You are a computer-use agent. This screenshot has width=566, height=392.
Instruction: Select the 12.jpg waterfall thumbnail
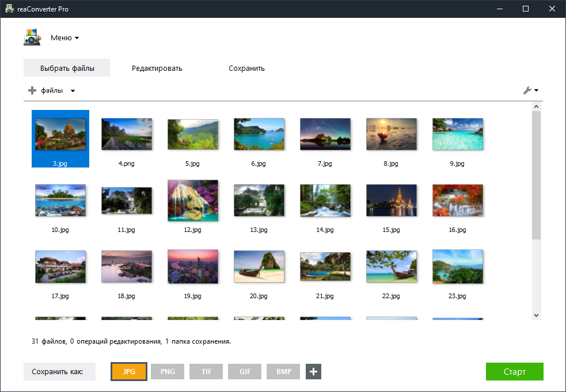pyautogui.click(x=192, y=200)
